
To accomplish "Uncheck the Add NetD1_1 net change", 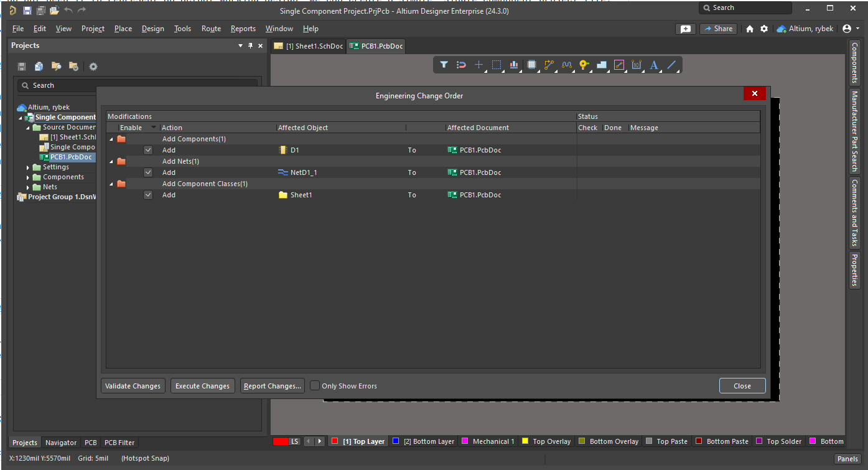I will [x=148, y=172].
